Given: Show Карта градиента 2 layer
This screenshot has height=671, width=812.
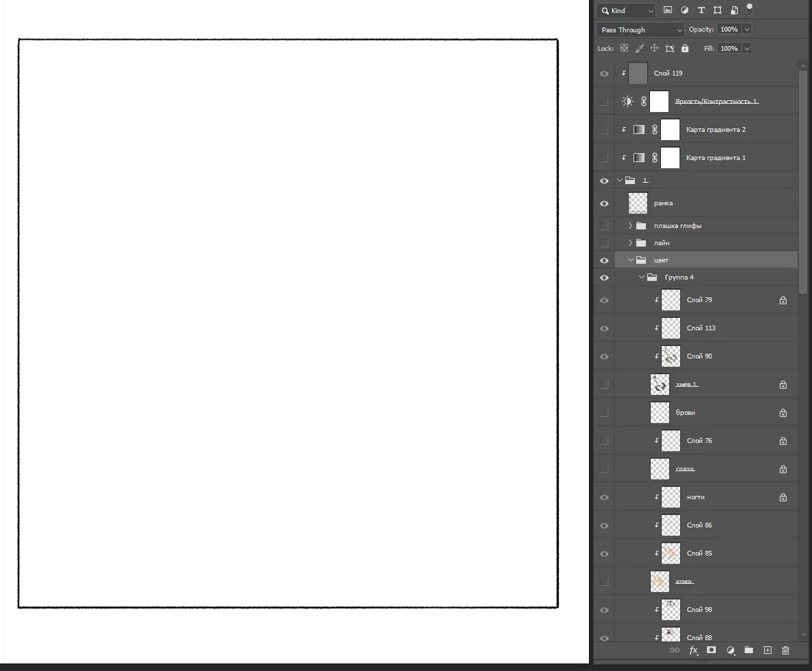Looking at the screenshot, I should pos(604,130).
